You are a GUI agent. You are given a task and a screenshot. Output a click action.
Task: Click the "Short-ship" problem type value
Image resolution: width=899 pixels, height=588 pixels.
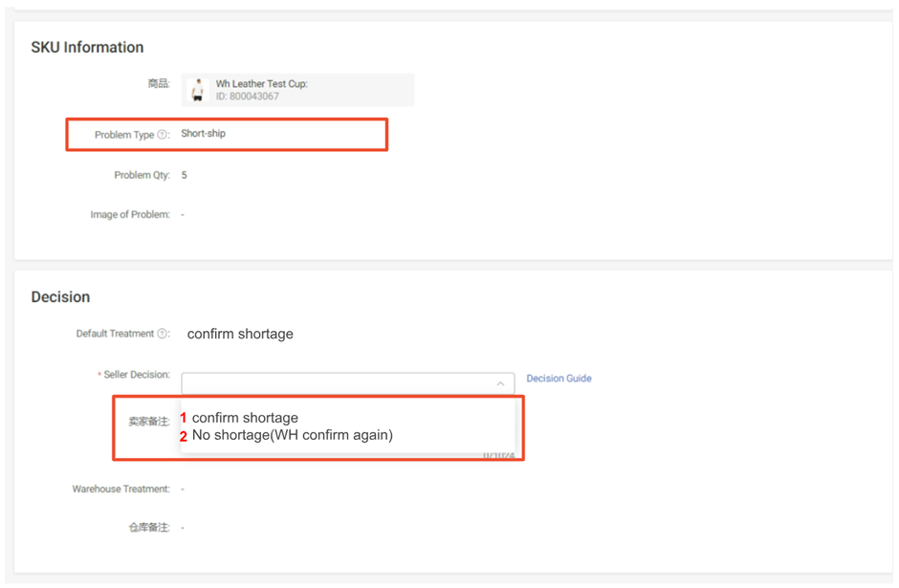point(204,134)
